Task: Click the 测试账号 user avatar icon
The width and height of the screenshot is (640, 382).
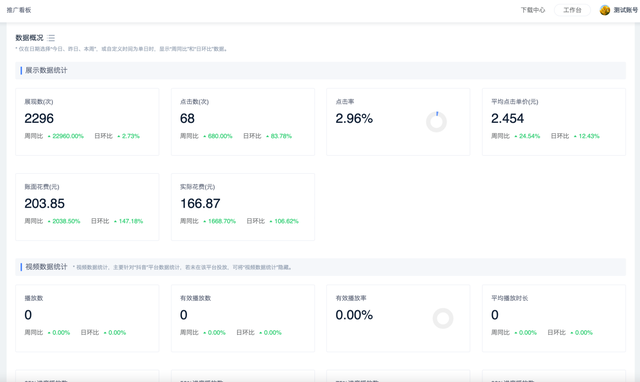Action: pyautogui.click(x=604, y=10)
